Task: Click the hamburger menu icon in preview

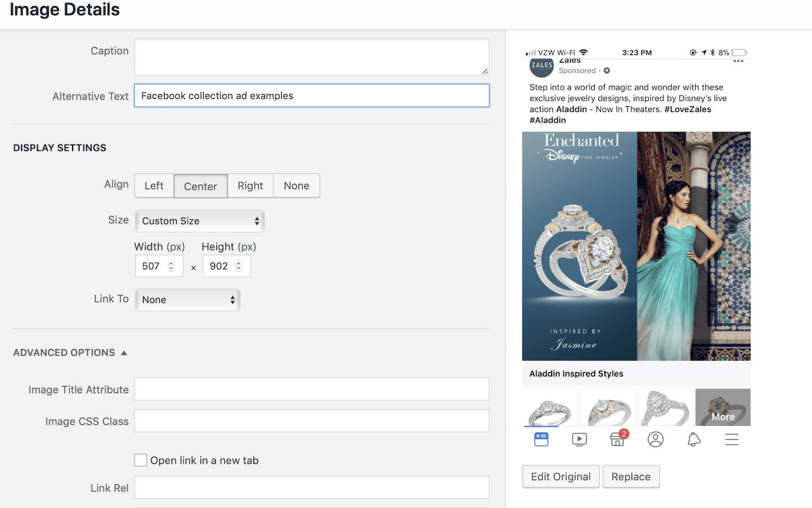Action: pos(732,439)
